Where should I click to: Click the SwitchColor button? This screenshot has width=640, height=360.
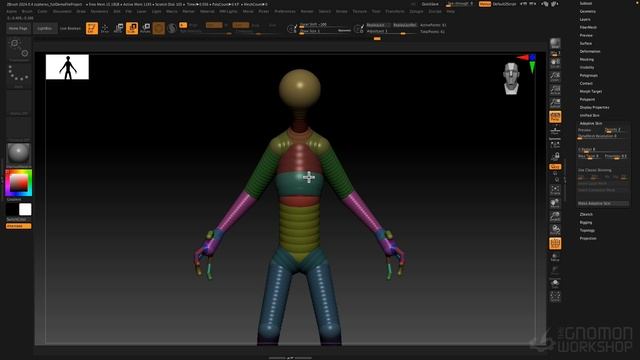[17, 219]
